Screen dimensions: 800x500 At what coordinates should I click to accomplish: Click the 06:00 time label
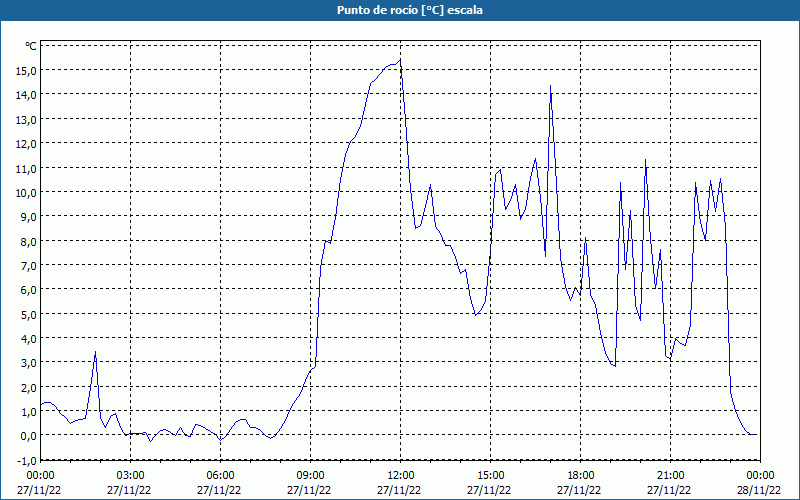pos(220,476)
